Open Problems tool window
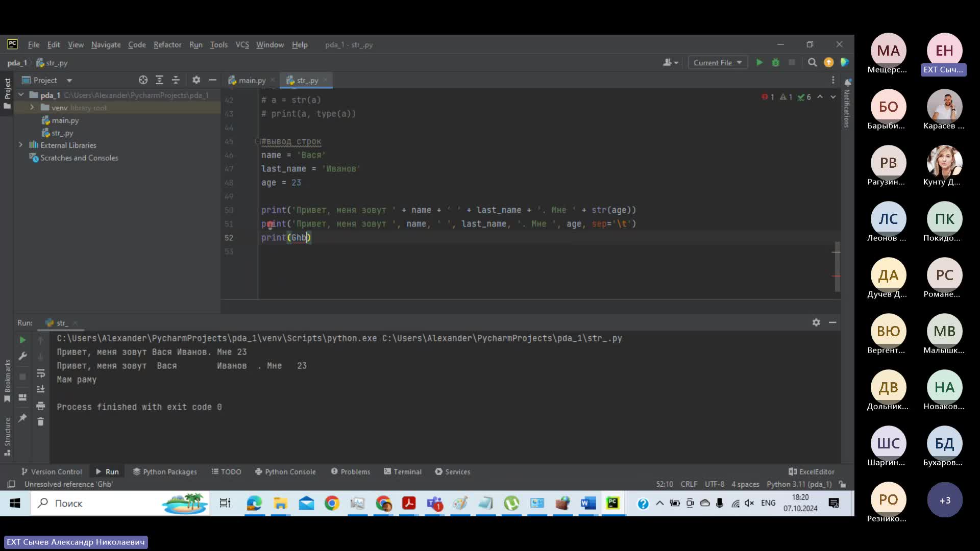This screenshot has width=980, height=551. point(350,471)
